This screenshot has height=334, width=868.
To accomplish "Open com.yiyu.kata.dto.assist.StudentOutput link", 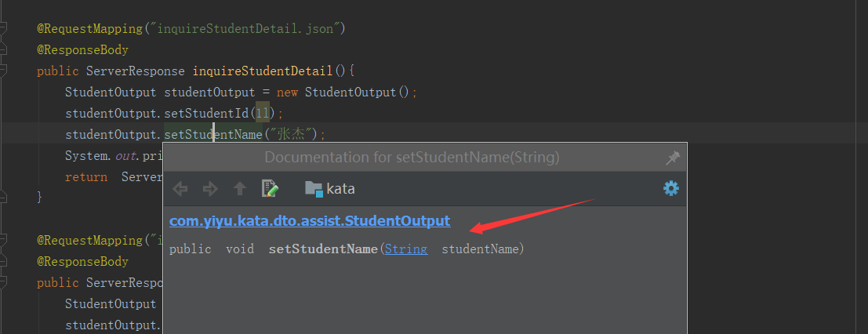I will 310,221.
